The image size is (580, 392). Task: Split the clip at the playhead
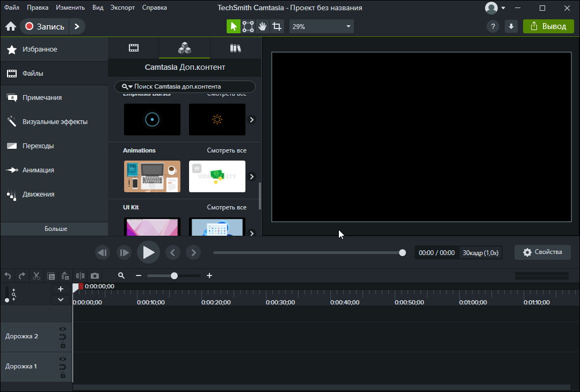(x=80, y=275)
